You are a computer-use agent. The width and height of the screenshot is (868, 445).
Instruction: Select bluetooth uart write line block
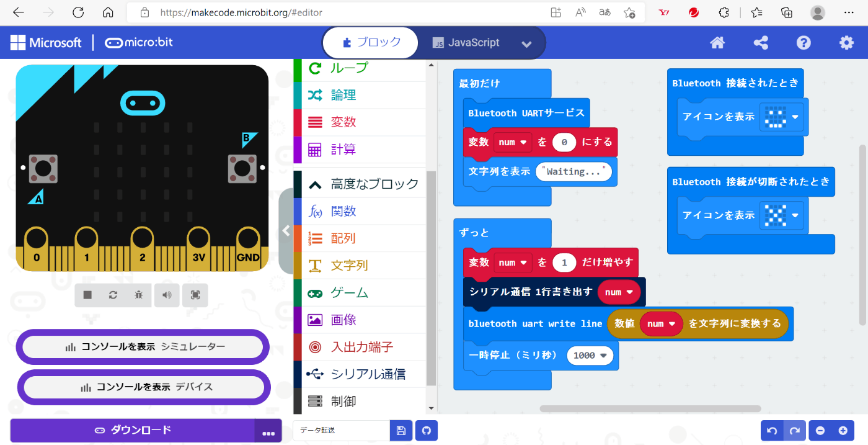[x=535, y=323]
